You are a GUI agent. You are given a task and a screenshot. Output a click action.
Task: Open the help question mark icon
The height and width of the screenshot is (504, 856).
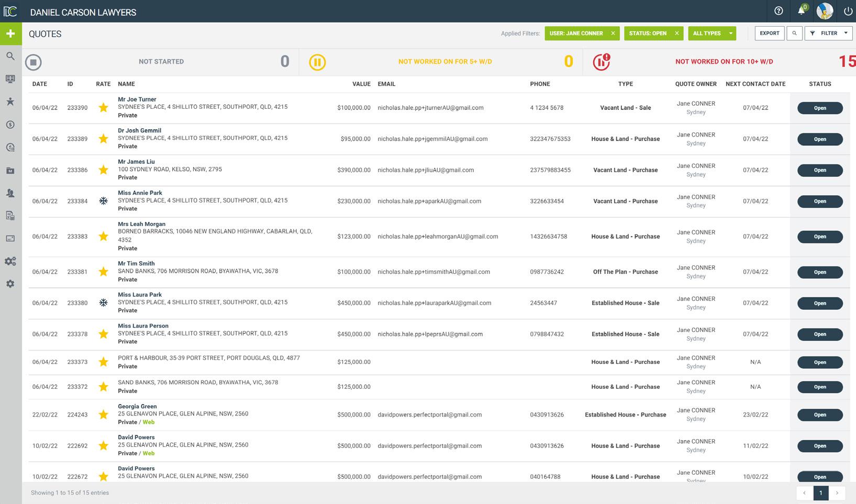click(x=779, y=11)
